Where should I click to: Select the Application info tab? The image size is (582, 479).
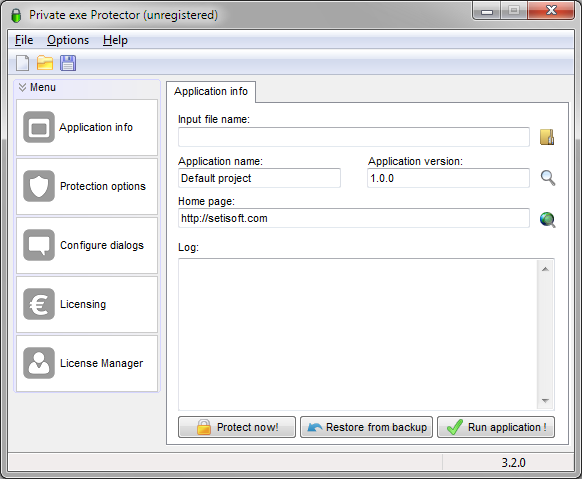click(211, 92)
